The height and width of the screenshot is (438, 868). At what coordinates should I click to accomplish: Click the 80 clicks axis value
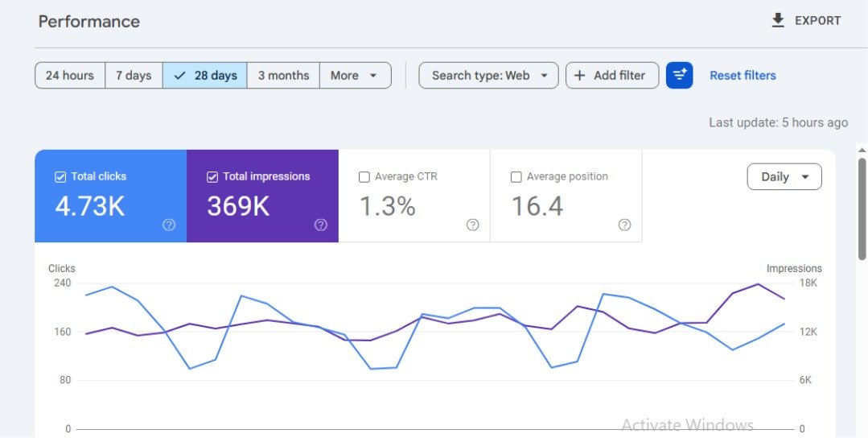(x=65, y=380)
